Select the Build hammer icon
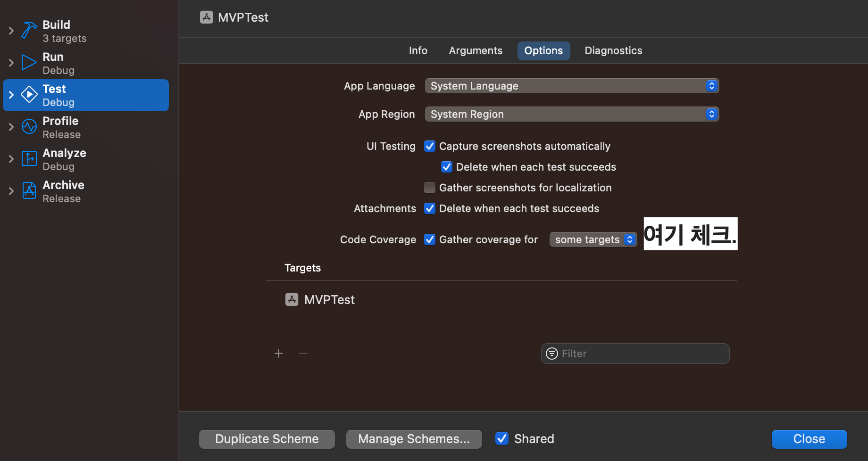 [28, 30]
